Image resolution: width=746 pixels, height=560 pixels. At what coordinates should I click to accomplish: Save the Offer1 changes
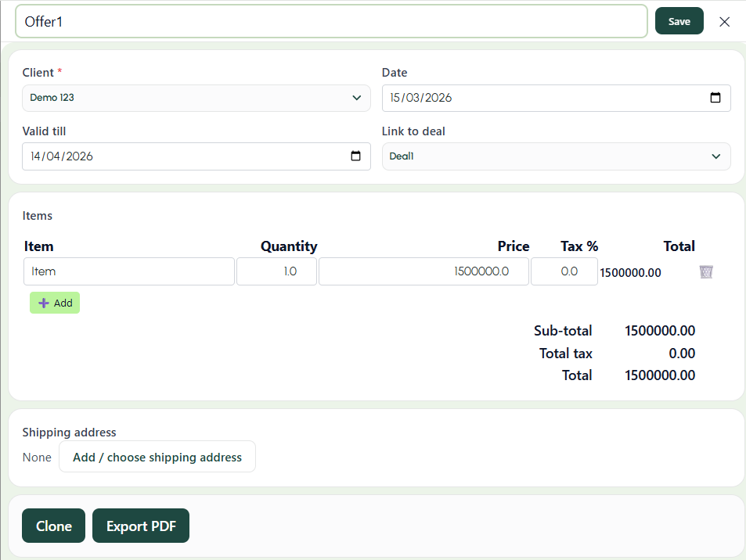pos(678,21)
